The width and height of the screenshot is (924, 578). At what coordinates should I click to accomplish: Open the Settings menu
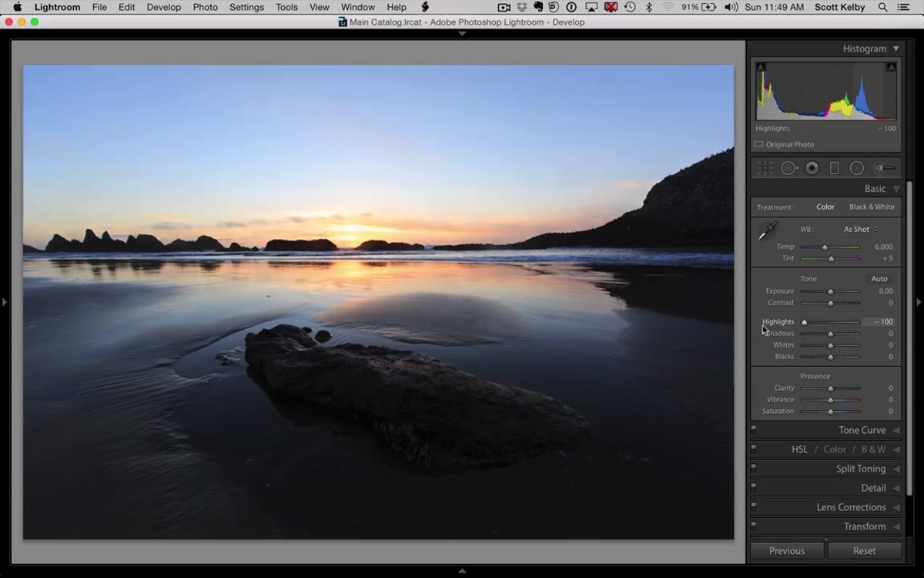pos(247,7)
